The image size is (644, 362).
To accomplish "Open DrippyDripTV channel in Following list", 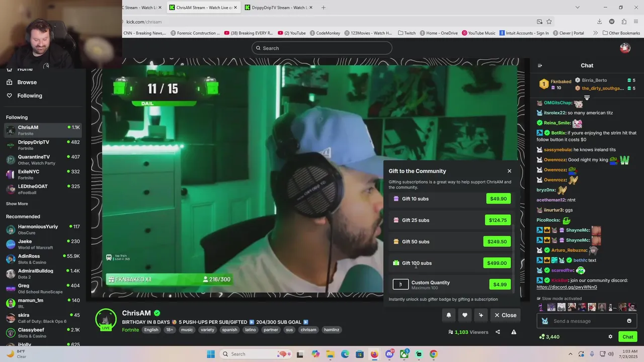I will (x=42, y=145).
